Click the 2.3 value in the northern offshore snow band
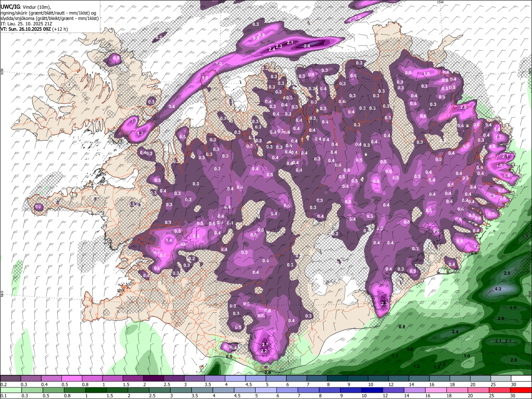Image resolution: width=532 pixels, height=399 pixels. point(279,46)
